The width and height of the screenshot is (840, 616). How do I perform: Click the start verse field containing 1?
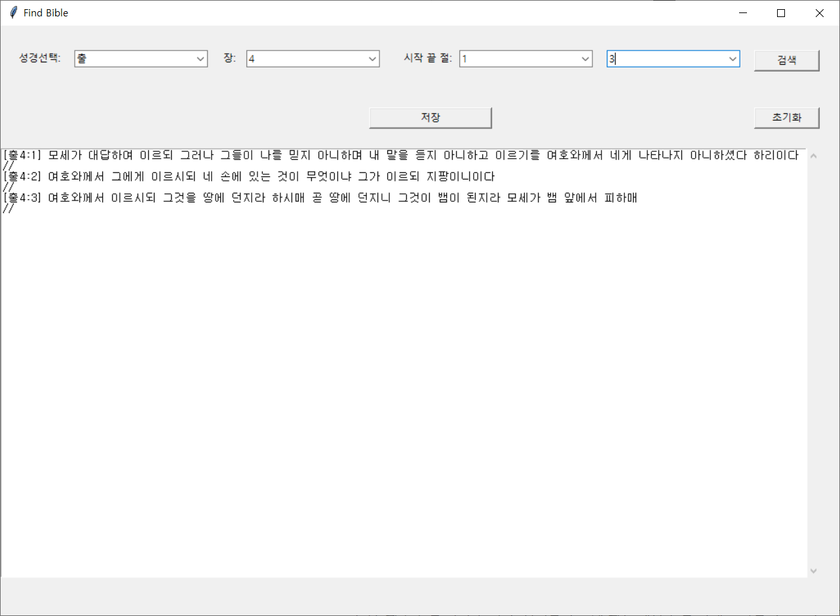point(518,58)
